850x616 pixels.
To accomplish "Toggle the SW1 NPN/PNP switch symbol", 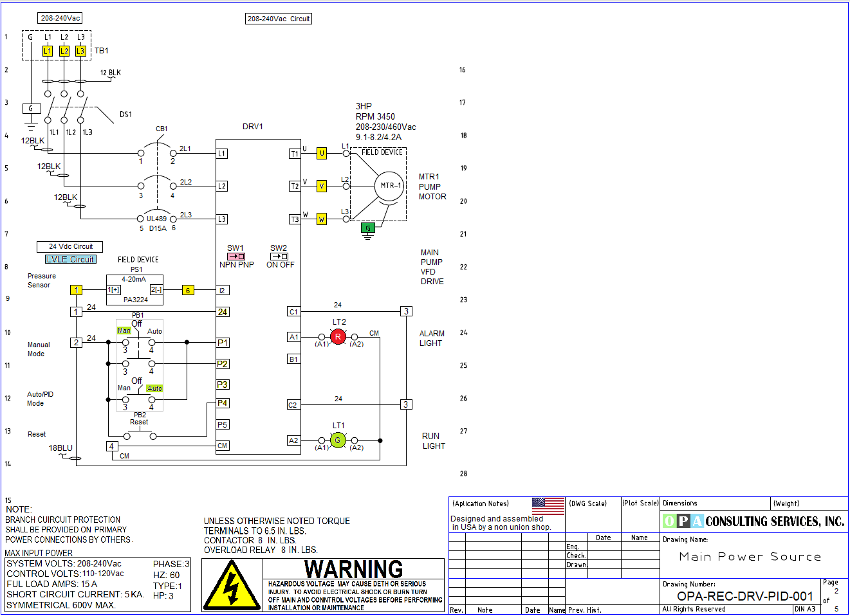I will pyautogui.click(x=236, y=257).
